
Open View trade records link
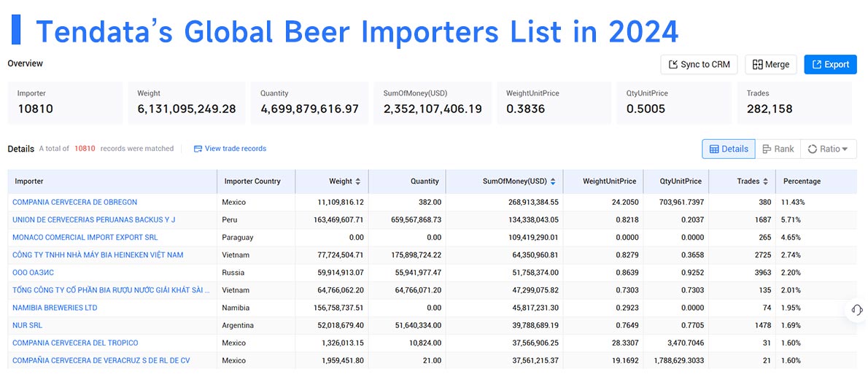point(236,149)
